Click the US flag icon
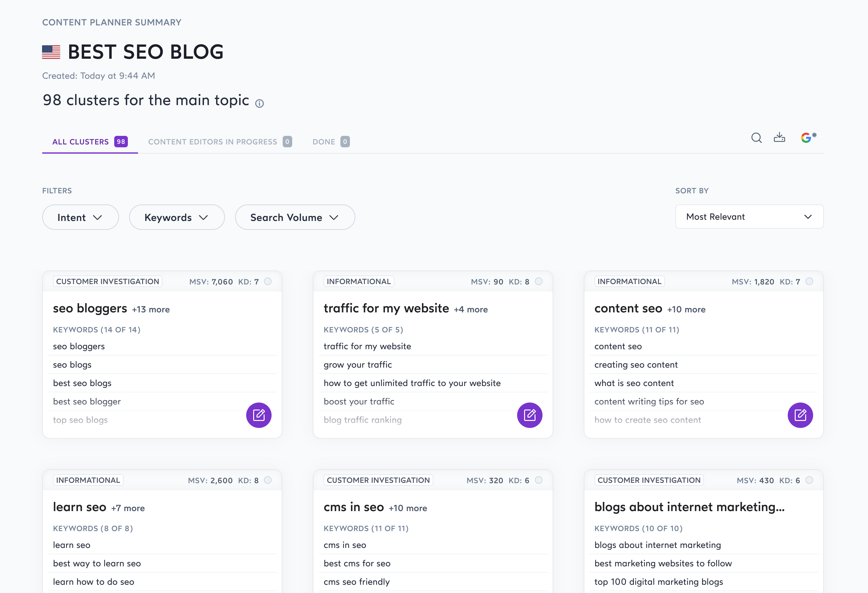Image resolution: width=868 pixels, height=593 pixels. click(x=51, y=52)
